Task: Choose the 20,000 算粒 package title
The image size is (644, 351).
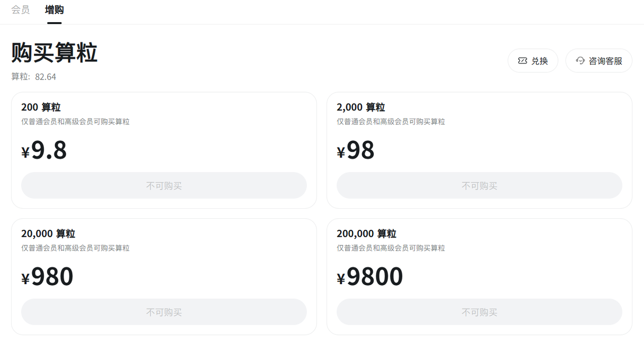Action: pyautogui.click(x=48, y=233)
